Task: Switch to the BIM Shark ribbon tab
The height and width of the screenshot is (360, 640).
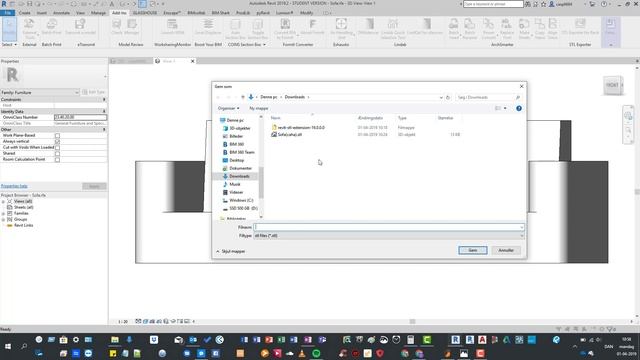Action: click(220, 13)
